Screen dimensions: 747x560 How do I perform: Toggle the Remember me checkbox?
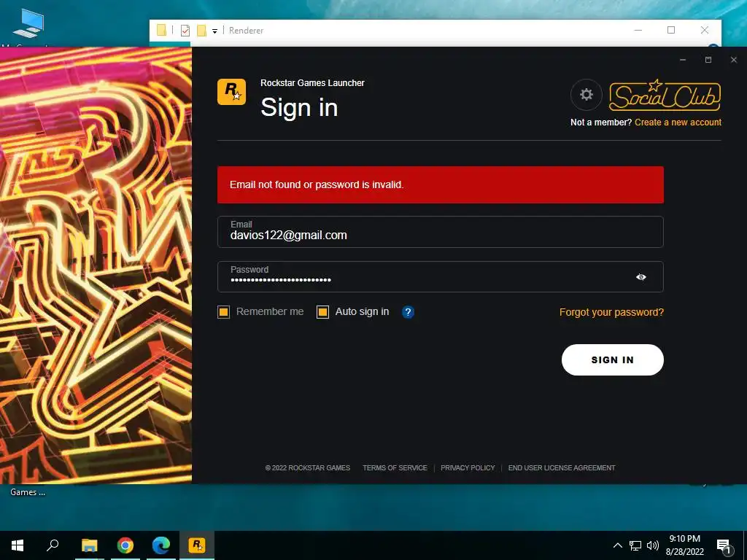[x=223, y=312]
